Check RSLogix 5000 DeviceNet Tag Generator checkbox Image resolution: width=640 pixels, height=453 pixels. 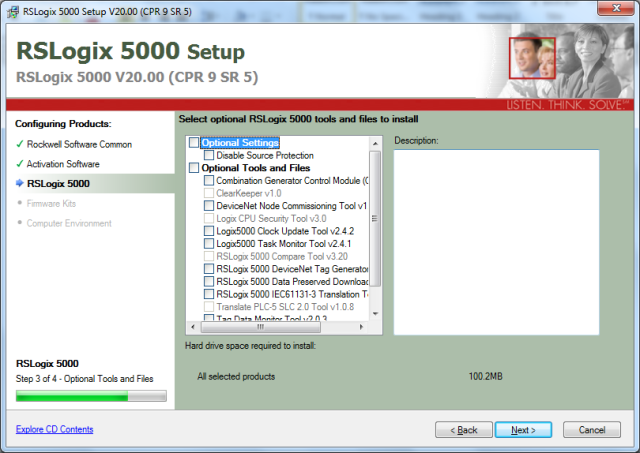click(x=209, y=269)
